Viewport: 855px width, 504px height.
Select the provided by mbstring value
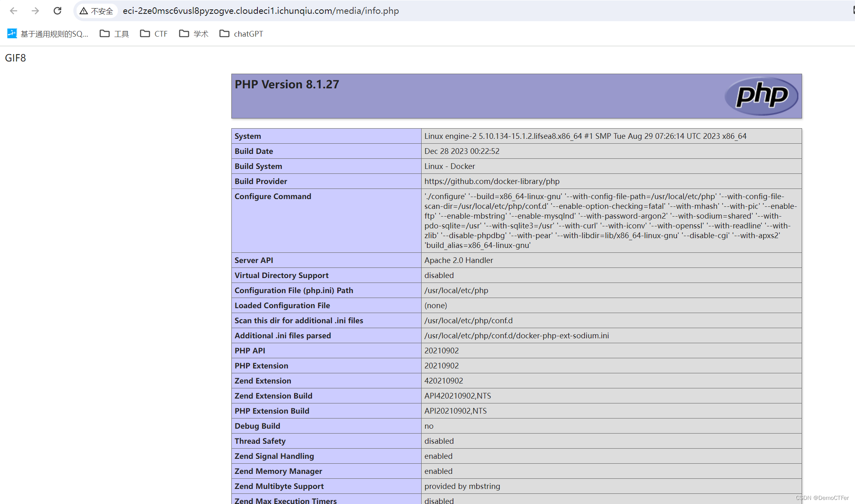click(462, 486)
